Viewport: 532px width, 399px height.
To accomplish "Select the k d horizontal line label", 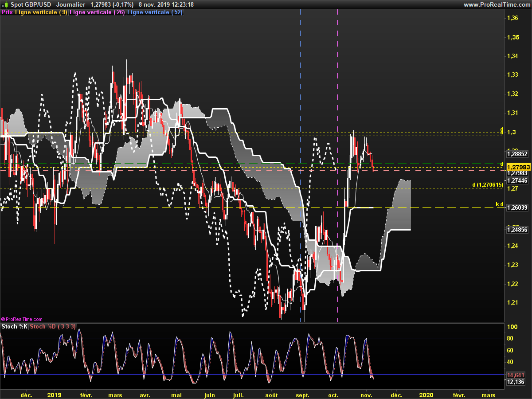I will (499, 204).
